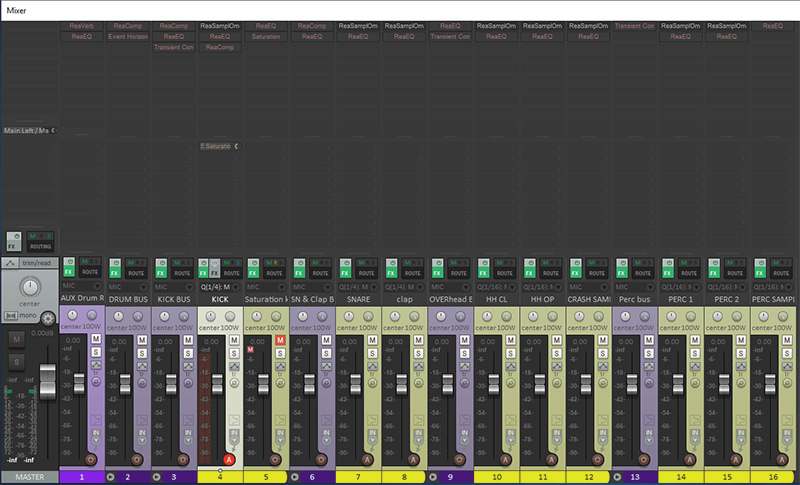The width and height of the screenshot is (800, 485).
Task: Open the envelope icon on KICK BUS strip
Action: [187, 368]
